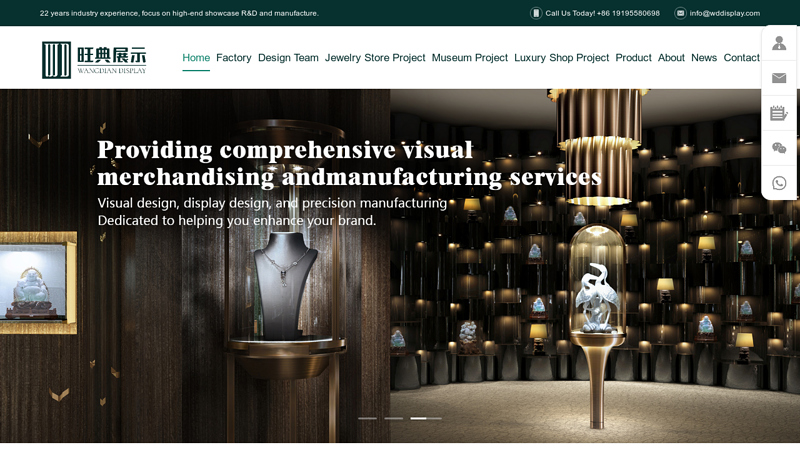
Task: Go to Luxury Shop Project
Action: [x=562, y=58]
